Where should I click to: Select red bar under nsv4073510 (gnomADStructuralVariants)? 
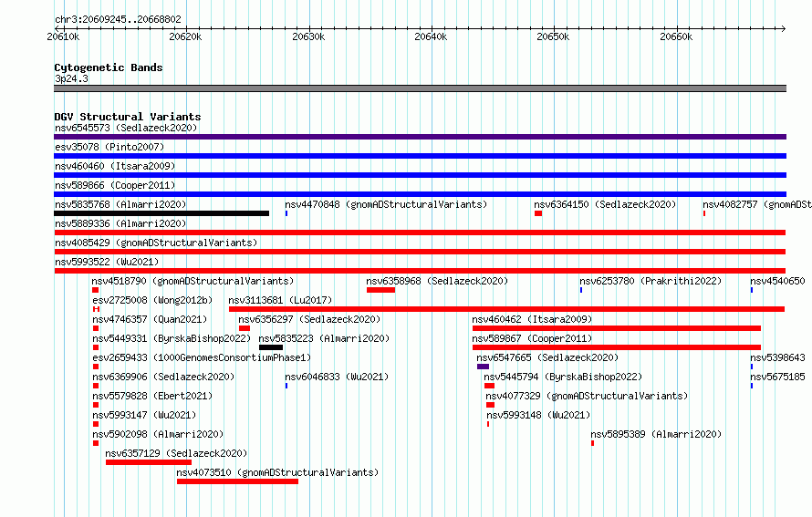click(x=238, y=481)
